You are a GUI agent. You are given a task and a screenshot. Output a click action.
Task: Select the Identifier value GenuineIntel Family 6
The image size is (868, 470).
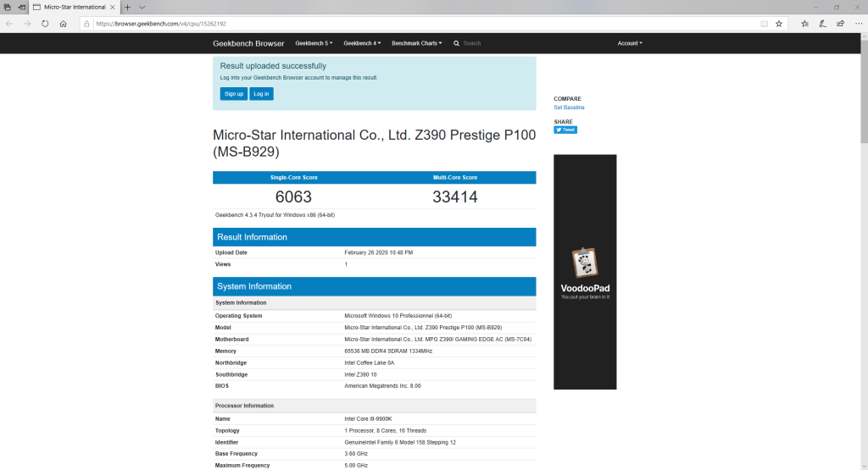[x=400, y=442]
